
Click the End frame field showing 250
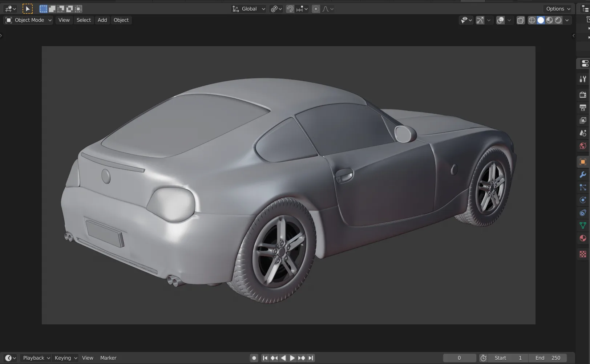coord(548,358)
